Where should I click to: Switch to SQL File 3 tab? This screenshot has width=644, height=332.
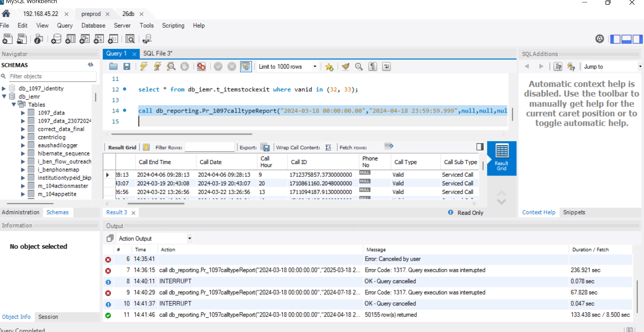158,53
